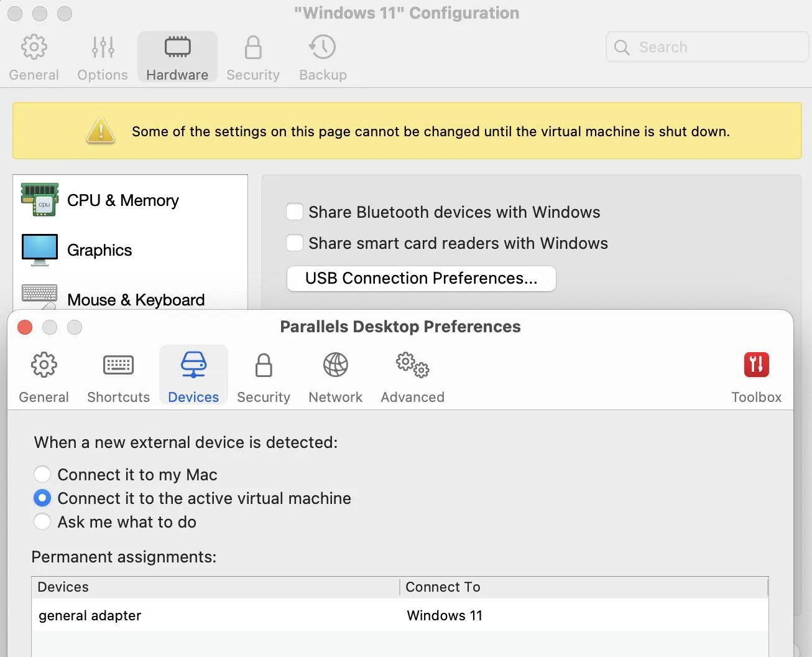The height and width of the screenshot is (657, 812).
Task: Open the Backup clock icon
Action: 322,48
